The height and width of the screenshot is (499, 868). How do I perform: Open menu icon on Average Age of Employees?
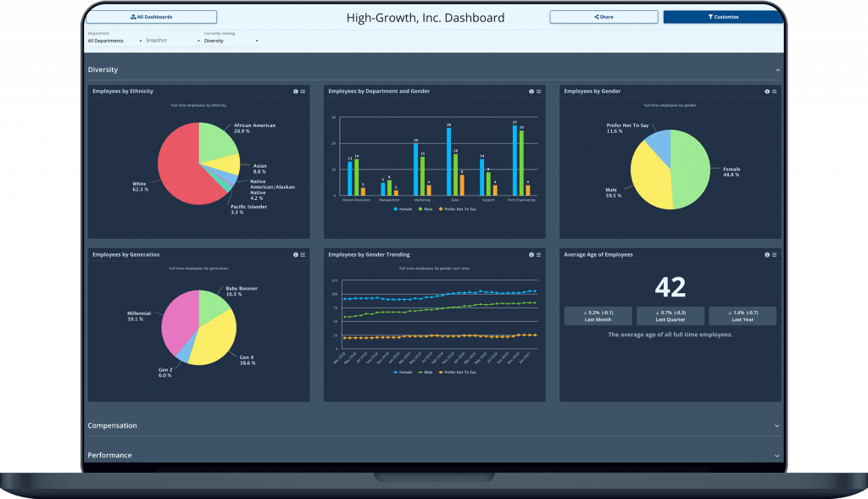pyautogui.click(x=775, y=254)
